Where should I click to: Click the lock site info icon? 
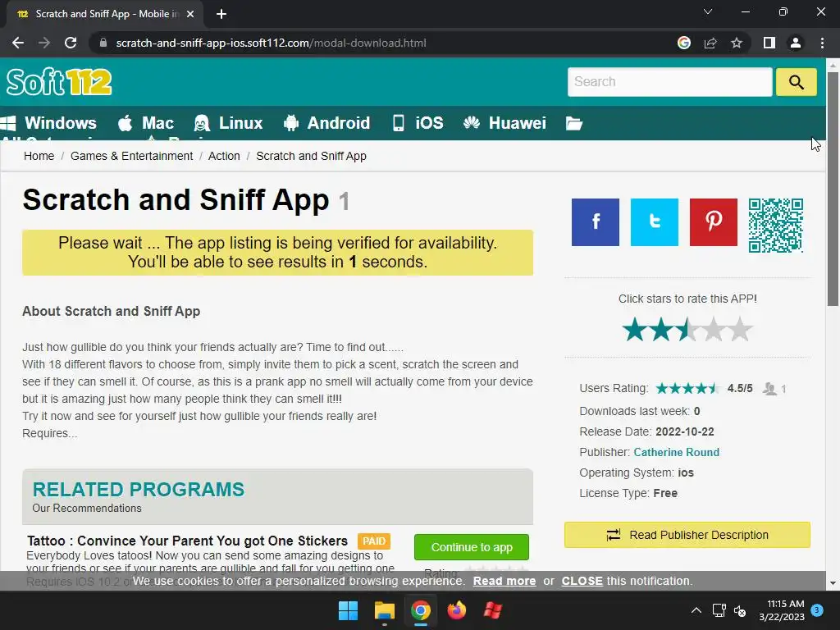coord(103,43)
